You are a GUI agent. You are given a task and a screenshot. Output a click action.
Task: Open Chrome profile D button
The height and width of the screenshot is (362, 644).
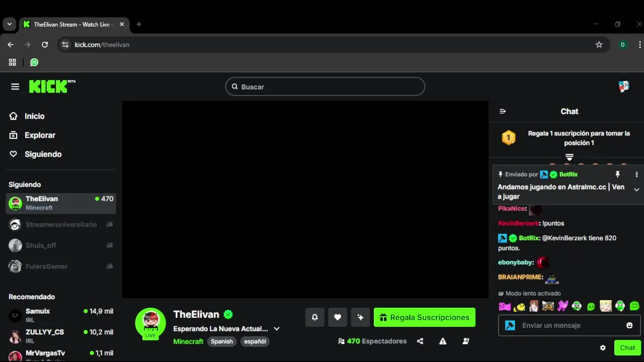coord(623,45)
